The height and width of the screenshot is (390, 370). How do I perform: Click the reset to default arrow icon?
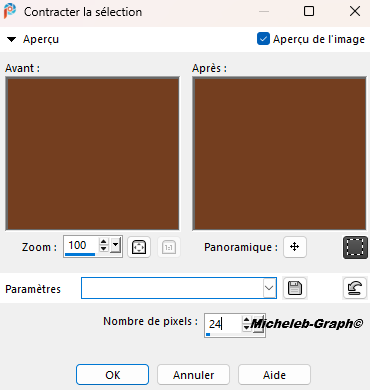355,288
